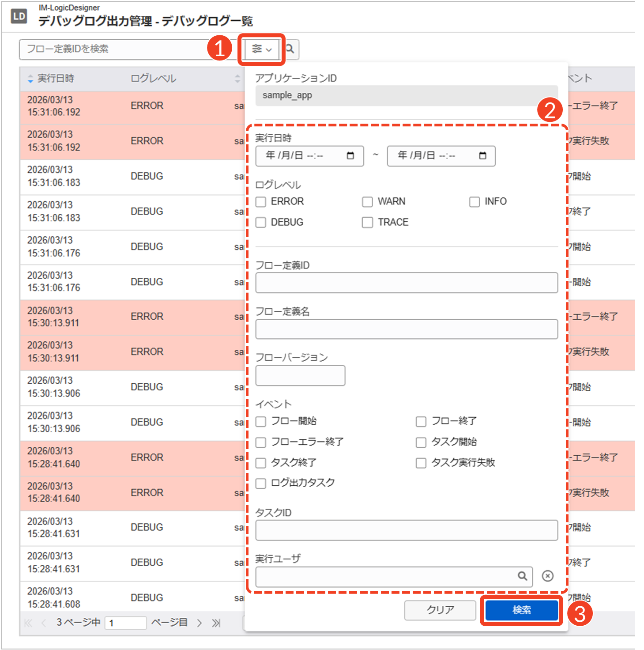
Task: Focus the フロー定義ID input in filter panel
Action: tap(406, 283)
